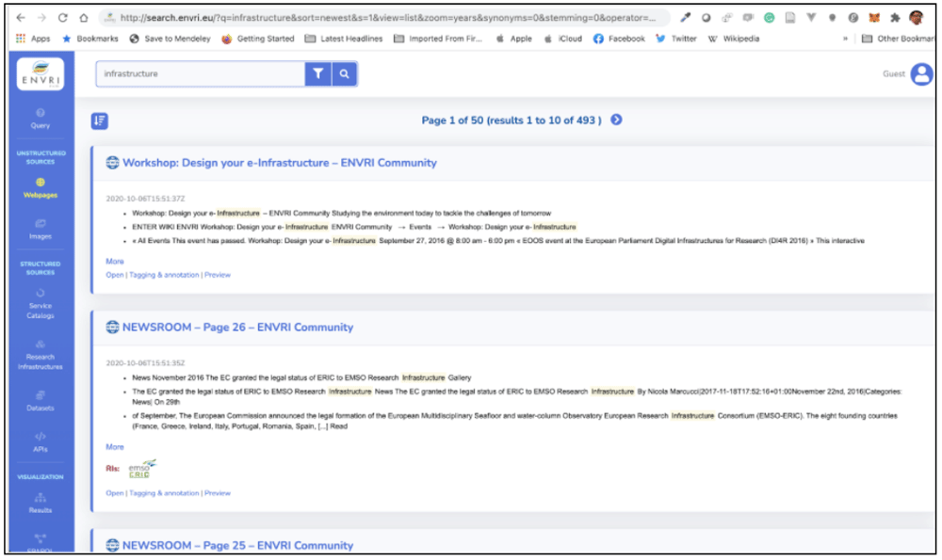Show hidden bookmarks chevron

coord(845,39)
